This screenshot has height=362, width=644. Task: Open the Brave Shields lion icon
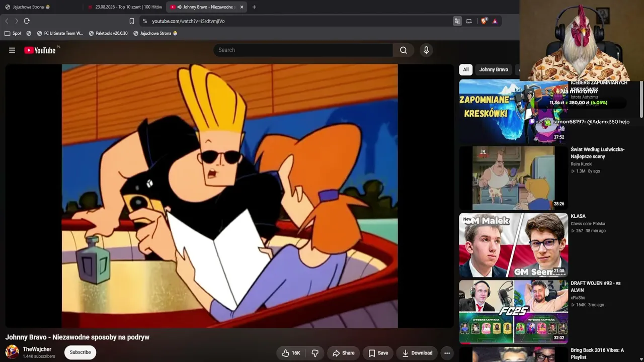click(x=484, y=21)
